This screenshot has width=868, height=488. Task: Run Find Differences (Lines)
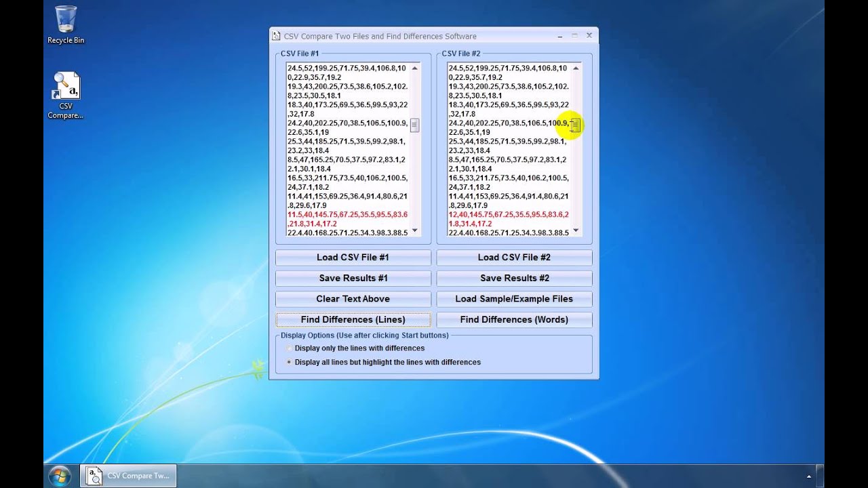[353, 320]
